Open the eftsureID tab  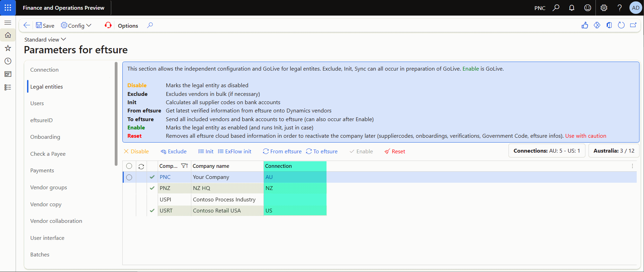click(x=42, y=120)
